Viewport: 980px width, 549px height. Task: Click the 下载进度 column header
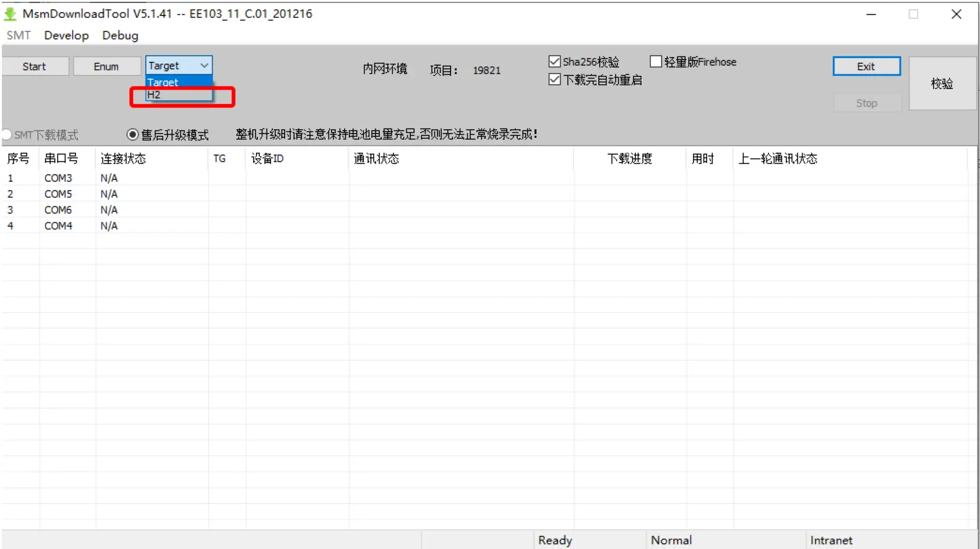pyautogui.click(x=630, y=158)
